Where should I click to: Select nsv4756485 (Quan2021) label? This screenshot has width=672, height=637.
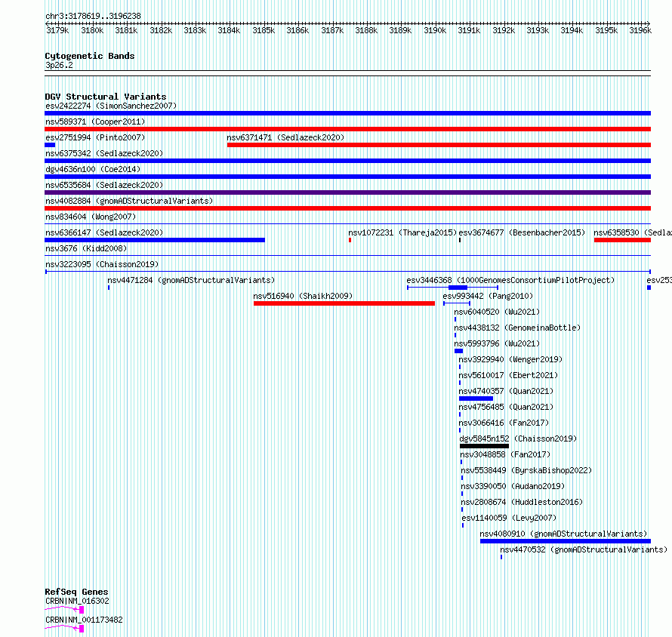pyautogui.click(x=506, y=407)
